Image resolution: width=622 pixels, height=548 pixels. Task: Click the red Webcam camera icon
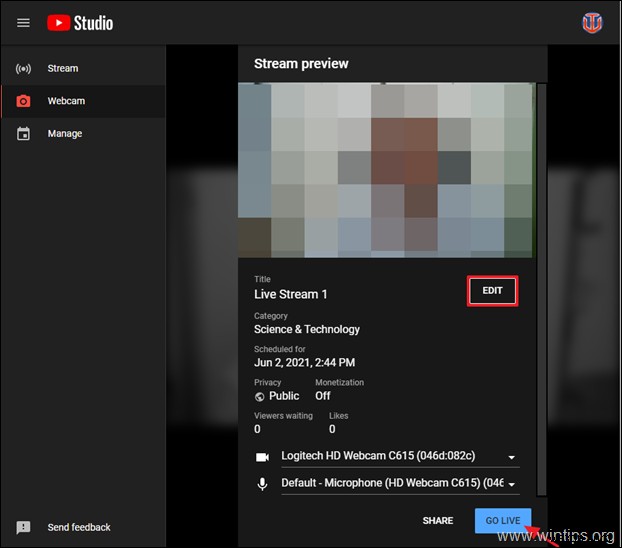click(23, 101)
